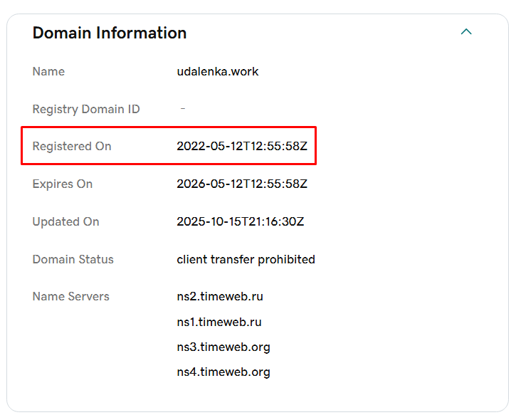The image size is (516, 420).
Task: Click the Updated On label
Action: pyautogui.click(x=65, y=221)
